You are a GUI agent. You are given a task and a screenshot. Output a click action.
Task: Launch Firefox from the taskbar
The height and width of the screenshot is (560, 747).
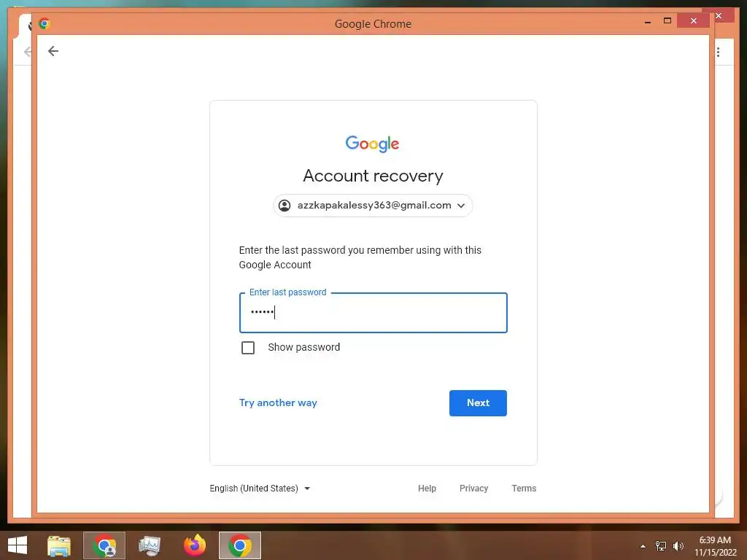[x=195, y=545]
